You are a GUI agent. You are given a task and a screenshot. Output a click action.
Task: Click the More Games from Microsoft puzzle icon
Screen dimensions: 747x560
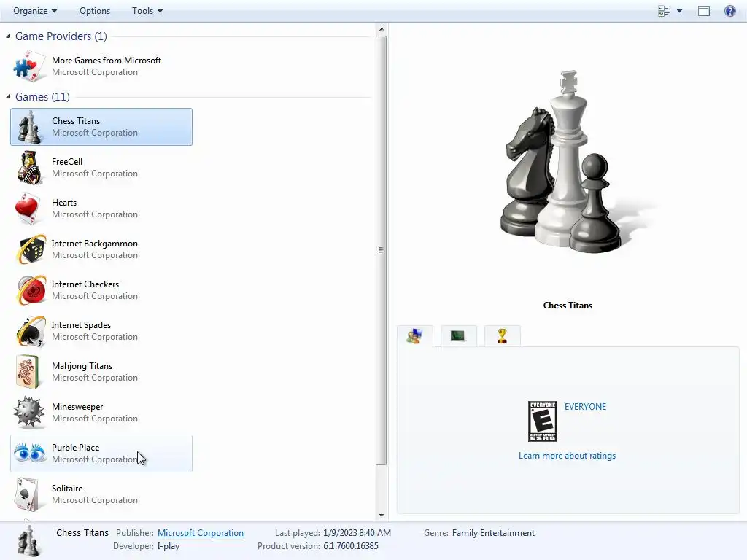[x=29, y=66]
